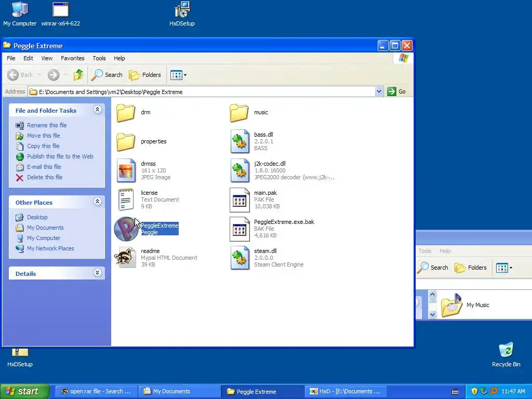Click the Go button
The width and height of the screenshot is (532, 399).
point(396,91)
